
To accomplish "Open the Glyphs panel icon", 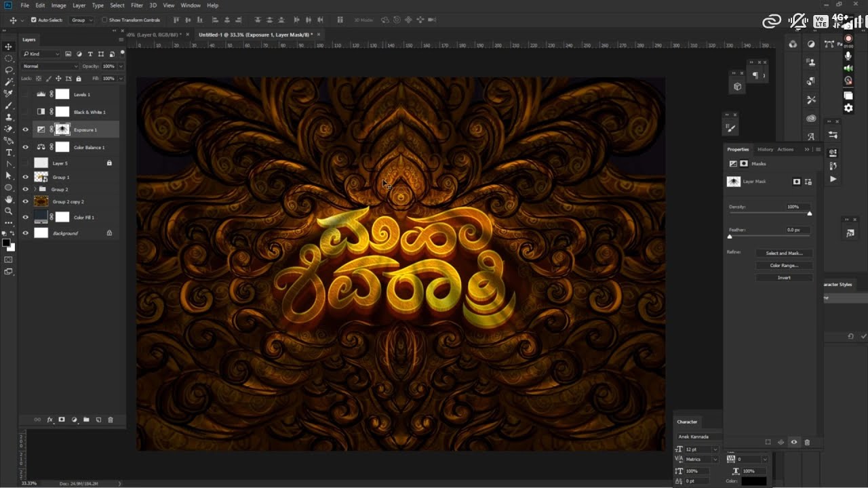I will (x=811, y=136).
